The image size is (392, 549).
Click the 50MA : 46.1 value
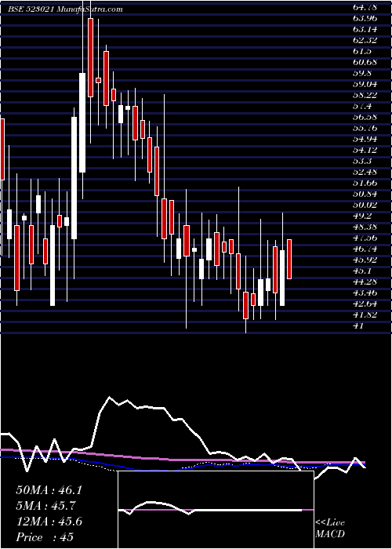(x=49, y=490)
